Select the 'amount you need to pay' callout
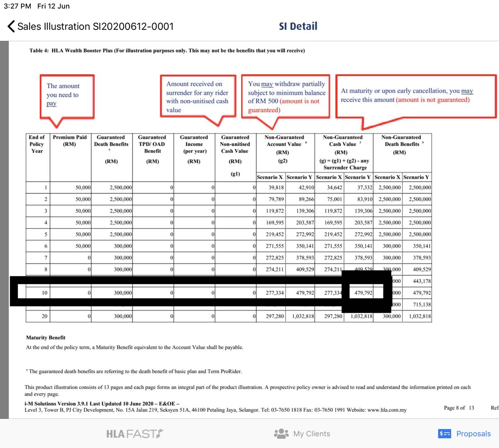Image resolution: width=499 pixels, height=448 pixels. [67, 95]
